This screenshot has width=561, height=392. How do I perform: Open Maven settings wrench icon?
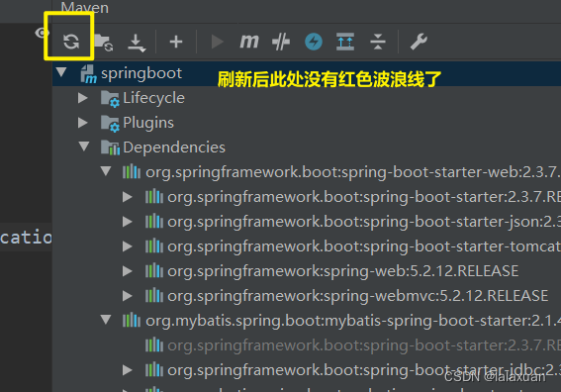pyautogui.click(x=419, y=42)
